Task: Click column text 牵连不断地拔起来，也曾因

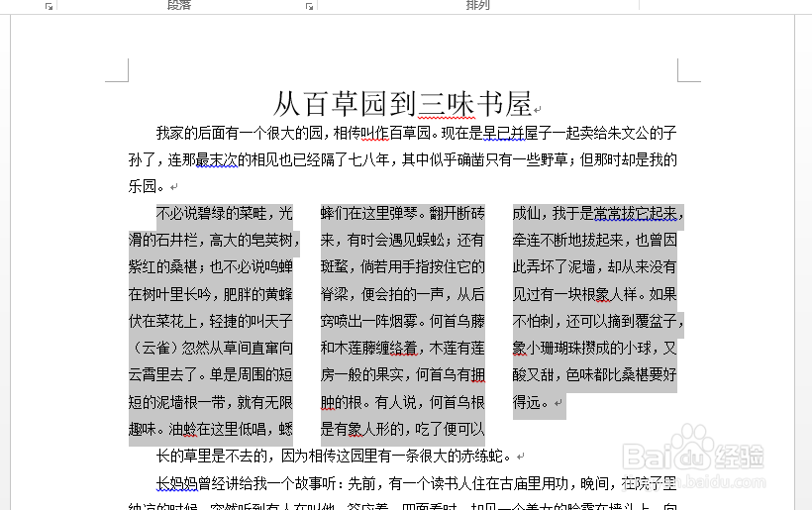Action: tap(594, 241)
